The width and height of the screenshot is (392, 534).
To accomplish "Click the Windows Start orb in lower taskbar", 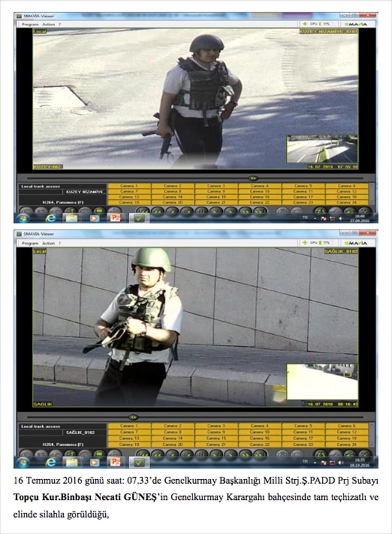I will (23, 462).
